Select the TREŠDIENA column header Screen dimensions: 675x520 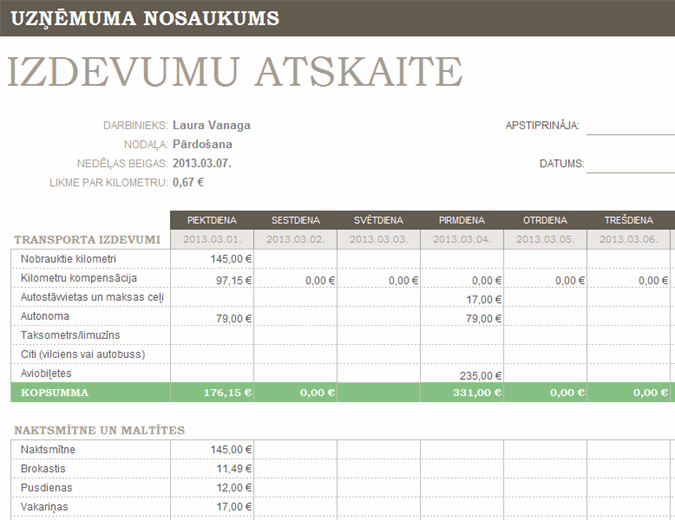(628, 220)
